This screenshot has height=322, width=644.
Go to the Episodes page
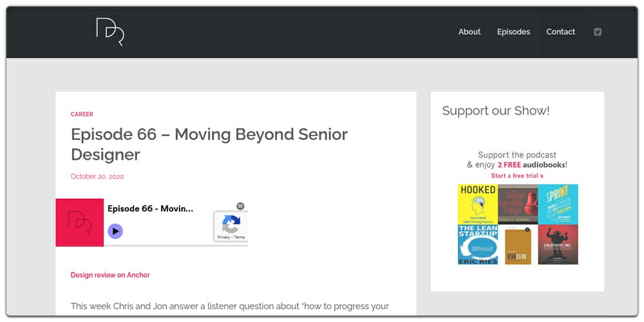tap(513, 32)
